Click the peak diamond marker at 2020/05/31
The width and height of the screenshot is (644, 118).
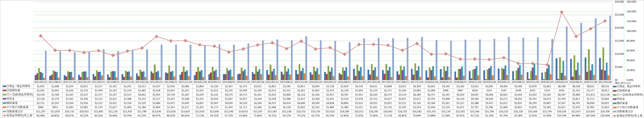(x=562, y=12)
